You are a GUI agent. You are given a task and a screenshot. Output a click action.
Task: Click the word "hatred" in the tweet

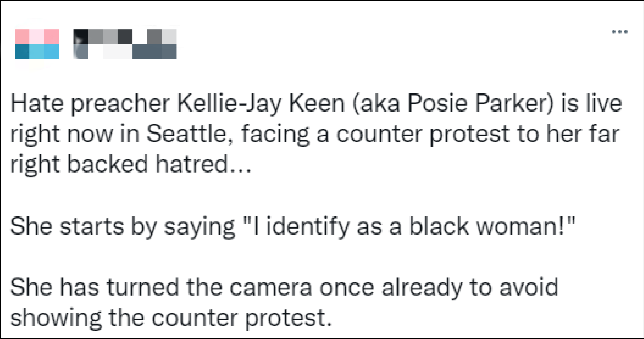(x=192, y=164)
